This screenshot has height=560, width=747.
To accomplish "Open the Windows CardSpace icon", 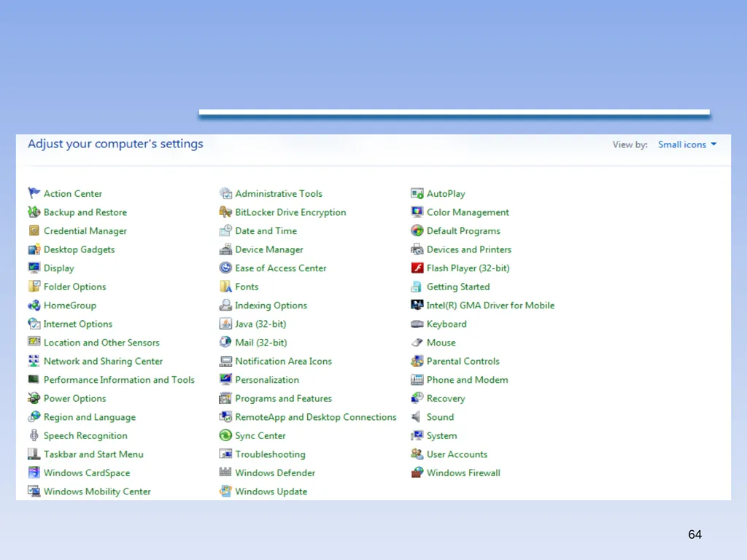I will point(34,472).
